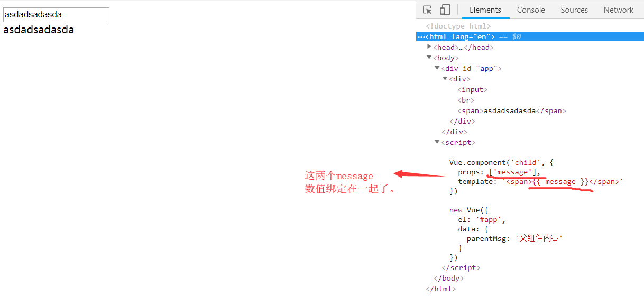Switch to the Console tab

coord(531,10)
